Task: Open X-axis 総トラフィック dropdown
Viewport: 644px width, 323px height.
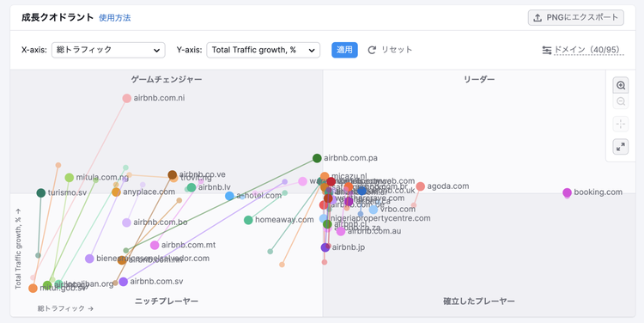Action: (108, 50)
